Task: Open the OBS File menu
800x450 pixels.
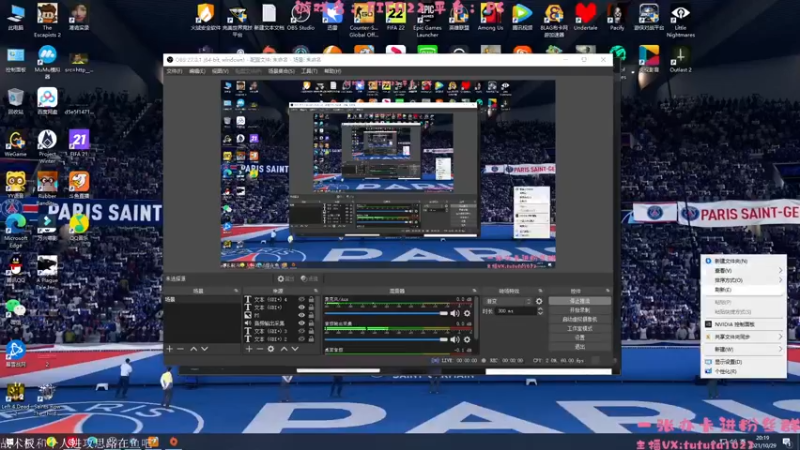Action: tap(174, 71)
